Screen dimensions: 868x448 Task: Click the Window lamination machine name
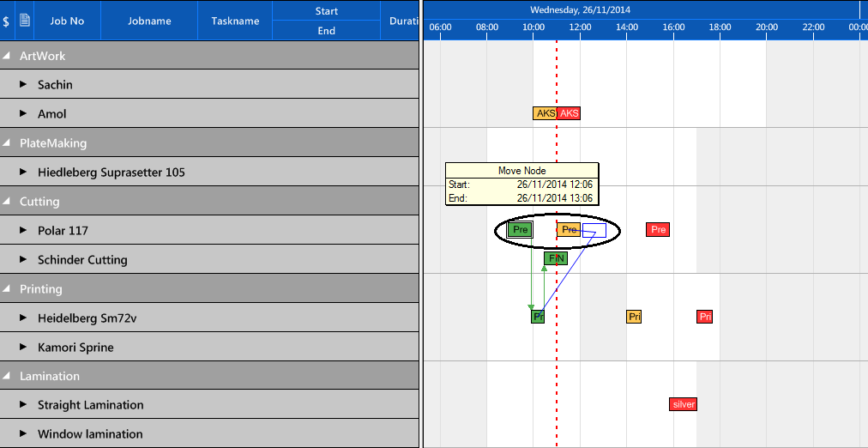click(90, 433)
